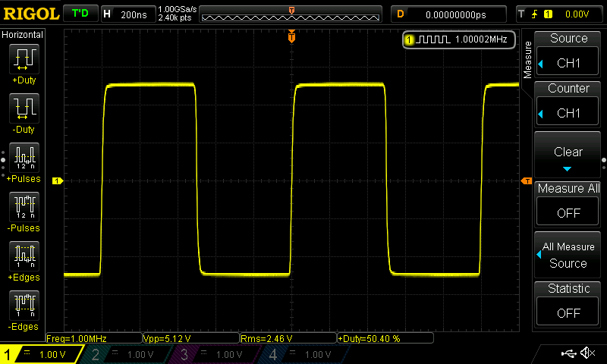This screenshot has width=607, height=364.
Task: Select the -Duty measurement icon
Action: tap(23, 110)
